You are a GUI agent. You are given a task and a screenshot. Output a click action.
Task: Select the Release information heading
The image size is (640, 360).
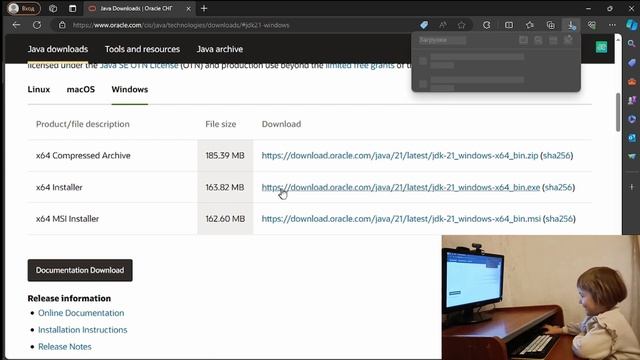coord(69,298)
